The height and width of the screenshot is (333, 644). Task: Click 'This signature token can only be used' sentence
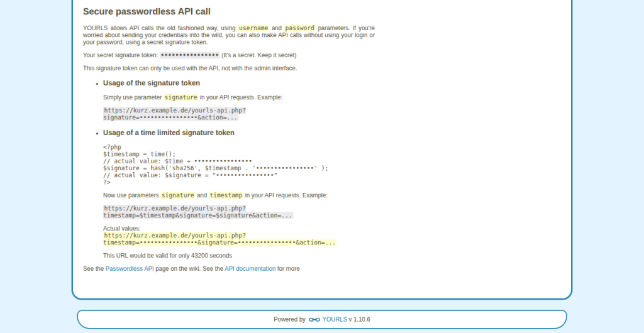[190, 68]
